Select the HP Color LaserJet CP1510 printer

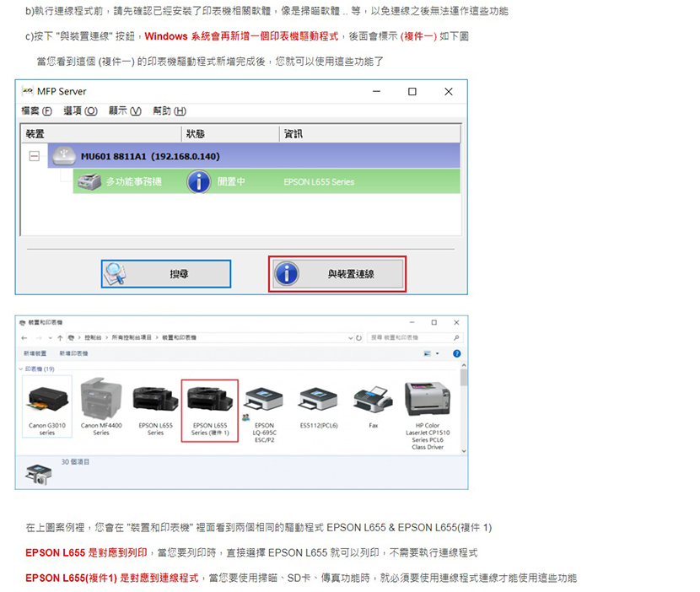[x=428, y=416]
